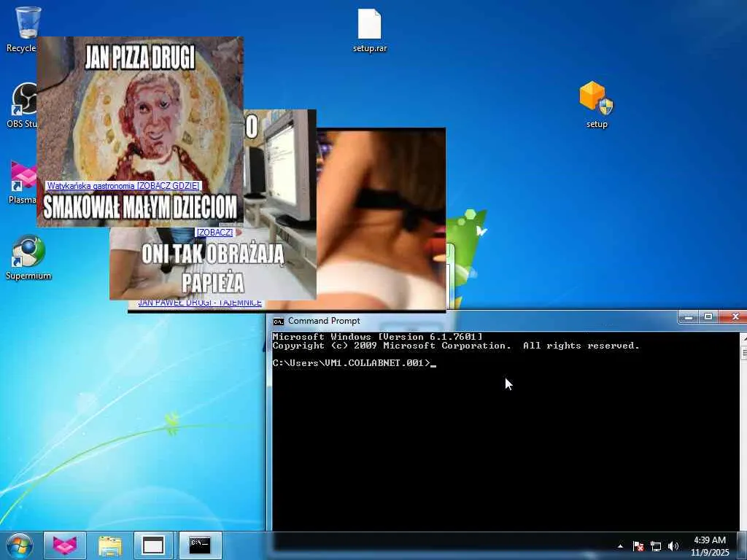The height and width of the screenshot is (560, 747).
Task: Minimize the Command Prompt window
Action: 689,316
